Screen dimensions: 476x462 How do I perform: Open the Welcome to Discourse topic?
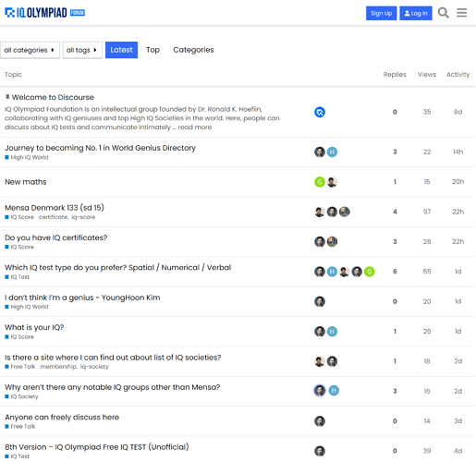[53, 97]
